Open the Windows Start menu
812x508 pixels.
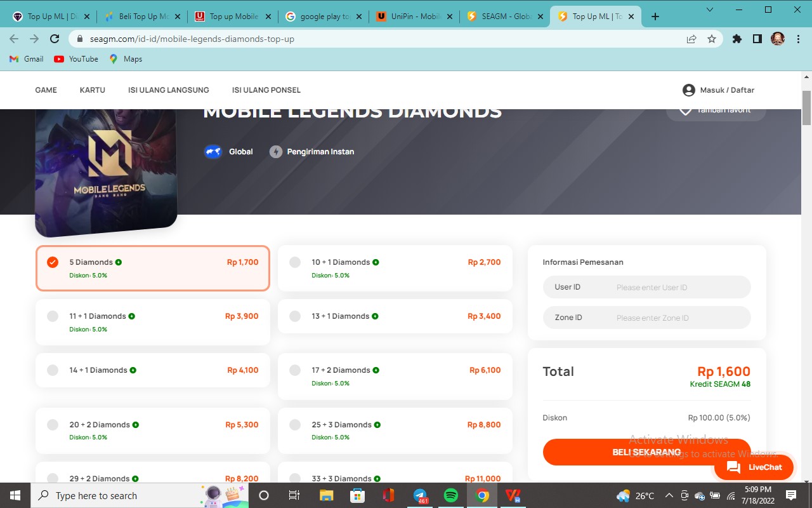point(15,495)
